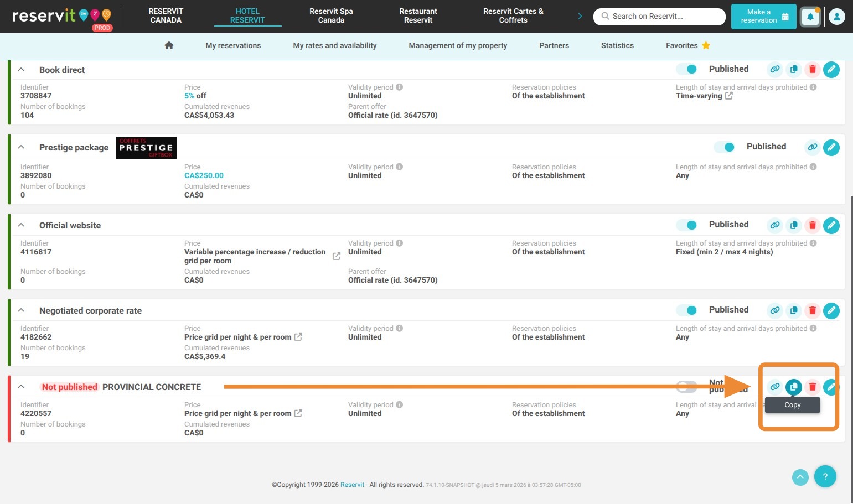853x504 pixels.
Task: Open the user account icon
Action: (x=837, y=17)
